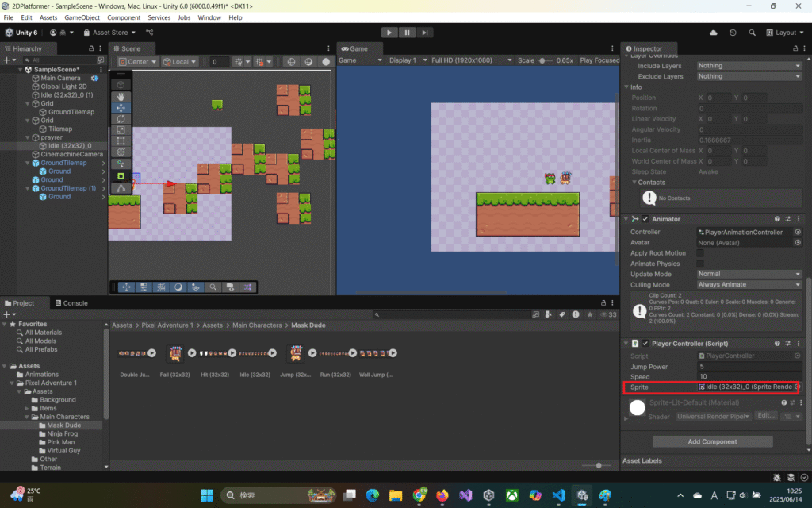Select the Rotate tool in Scene toolbar

coord(121,119)
